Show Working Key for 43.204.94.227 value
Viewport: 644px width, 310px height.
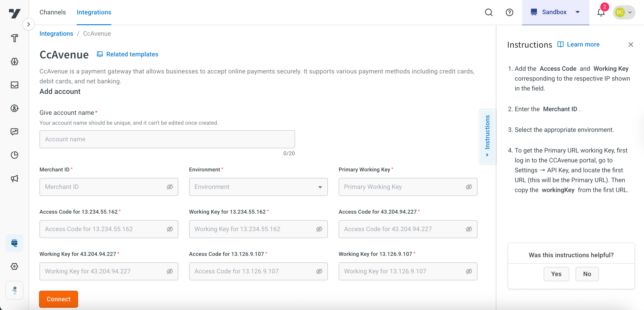170,271
